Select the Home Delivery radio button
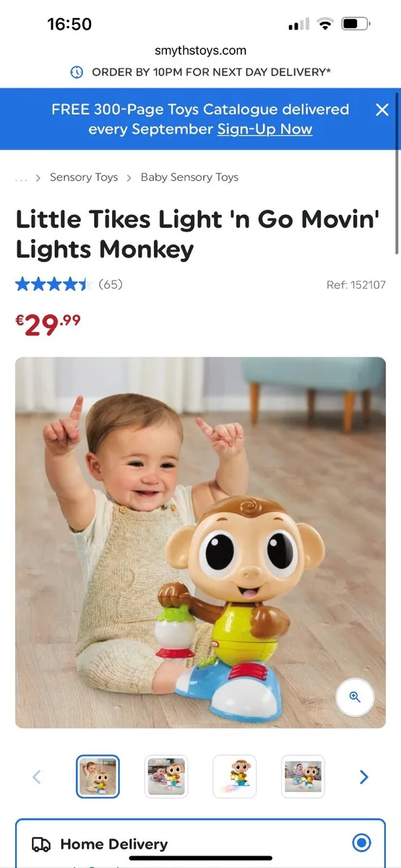 pos(361,843)
